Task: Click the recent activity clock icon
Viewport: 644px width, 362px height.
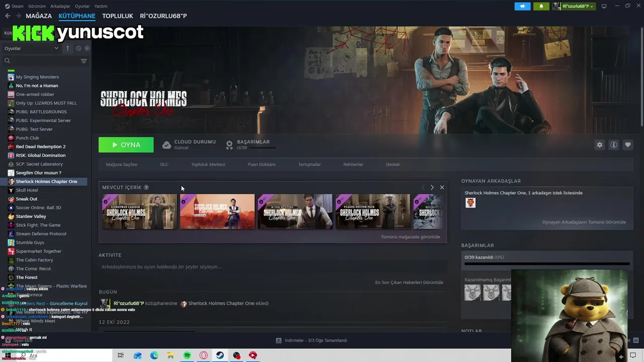Action: [78, 48]
